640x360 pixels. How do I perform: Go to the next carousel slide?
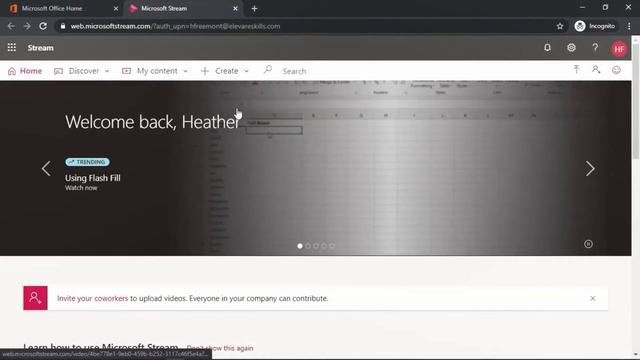pyautogui.click(x=590, y=169)
